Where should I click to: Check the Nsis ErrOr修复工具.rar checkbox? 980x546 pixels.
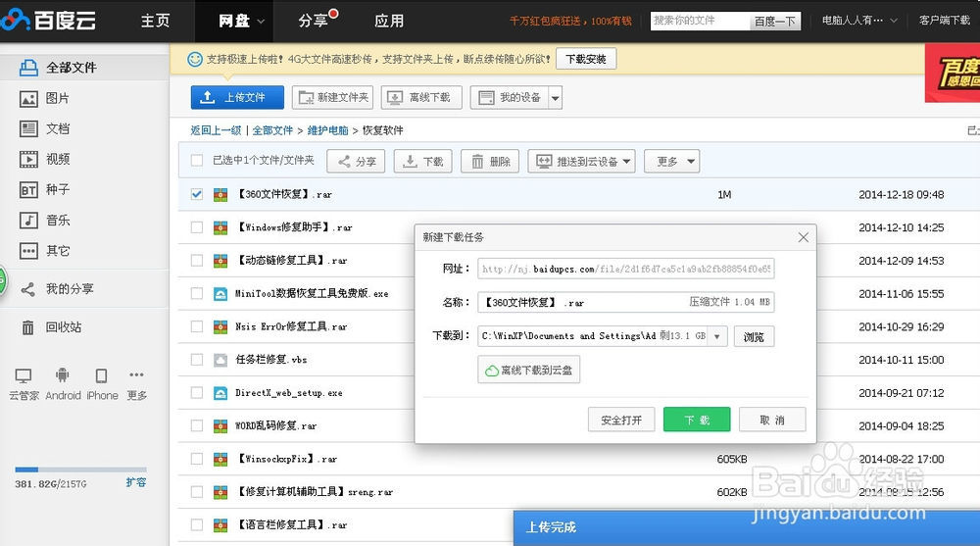197,326
